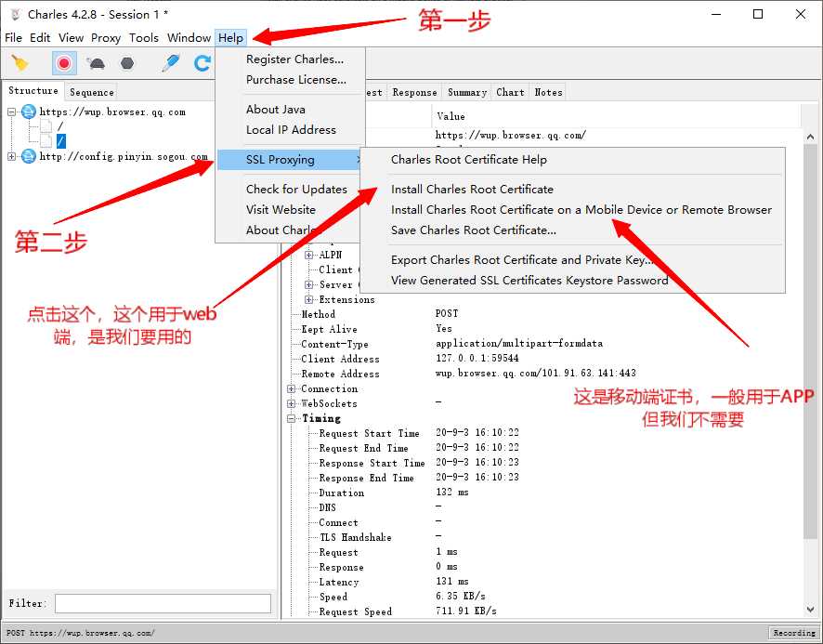Toggle throttling with the turtle icon
The height and width of the screenshot is (644, 823).
pos(96,63)
